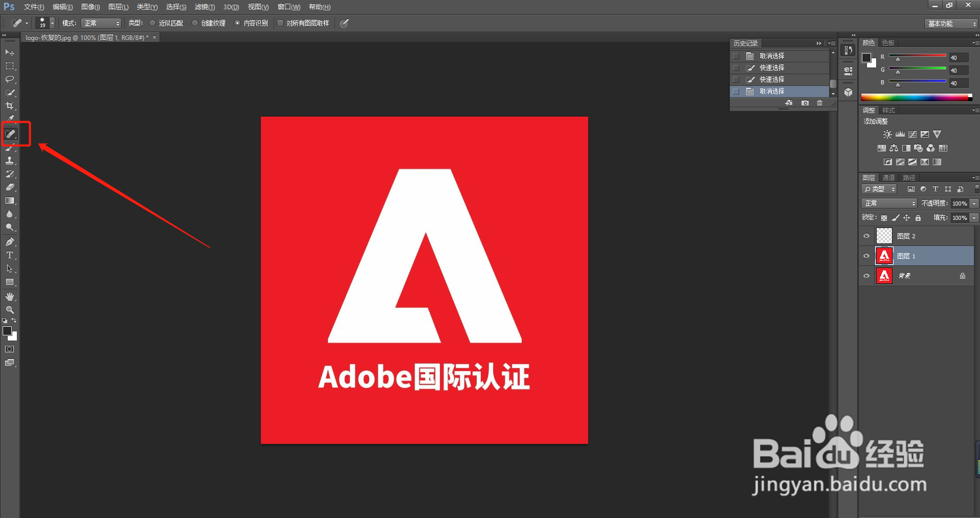This screenshot has width=980, height=518.
Task: Switch to the 样式 tab
Action: point(888,110)
